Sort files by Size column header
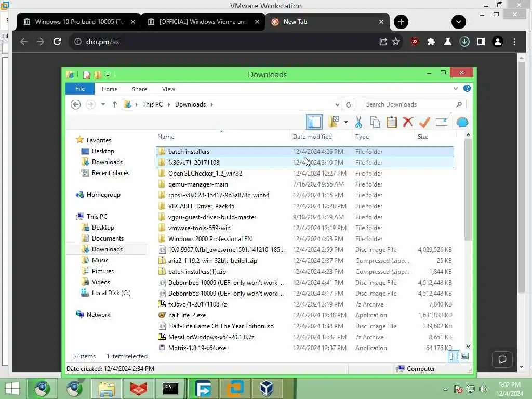Screen dimensions: 532x399 click(x=423, y=137)
